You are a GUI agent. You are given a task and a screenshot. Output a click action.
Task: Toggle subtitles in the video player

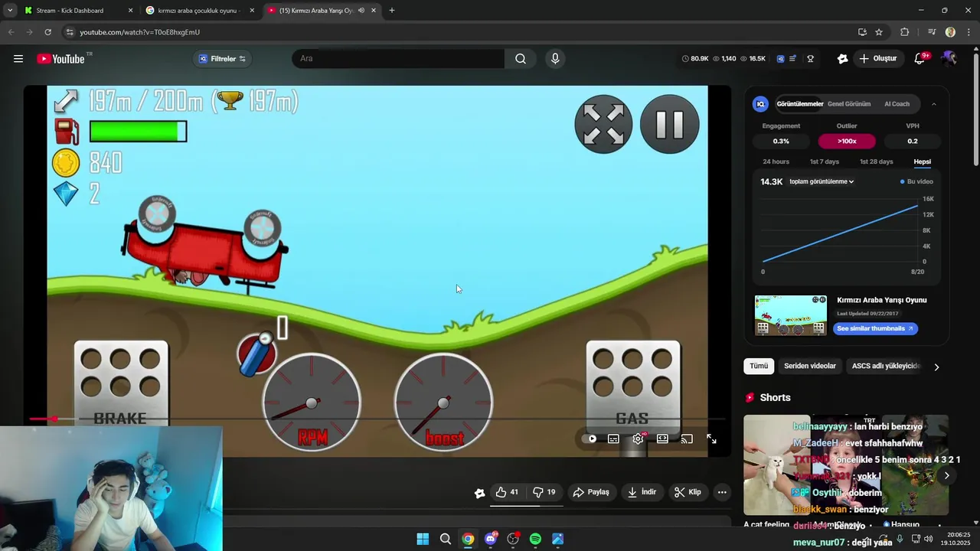(x=613, y=439)
